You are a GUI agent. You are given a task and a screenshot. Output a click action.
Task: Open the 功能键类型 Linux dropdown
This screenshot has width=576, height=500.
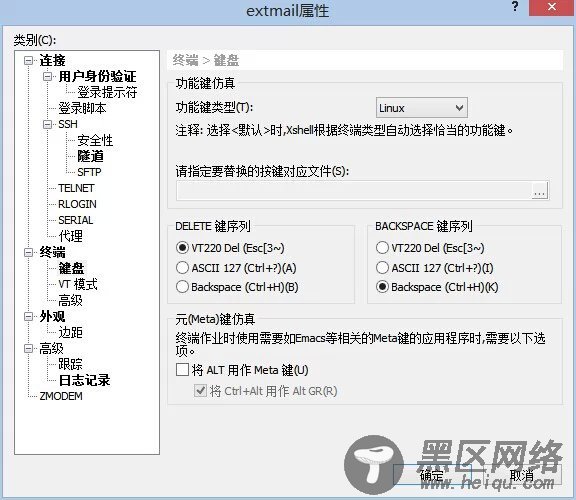click(x=422, y=108)
